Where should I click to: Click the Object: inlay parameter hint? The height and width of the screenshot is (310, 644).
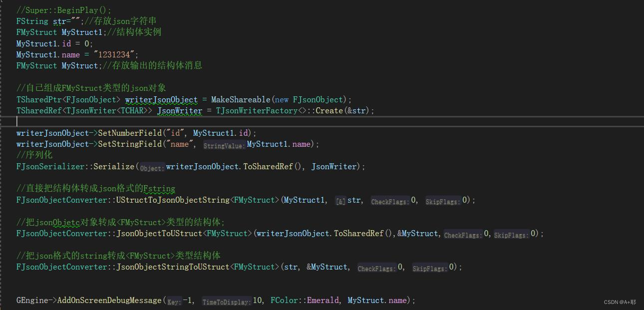[x=151, y=167]
